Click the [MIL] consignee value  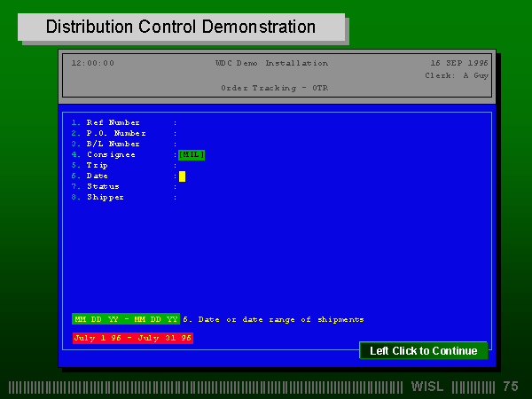[x=192, y=154]
